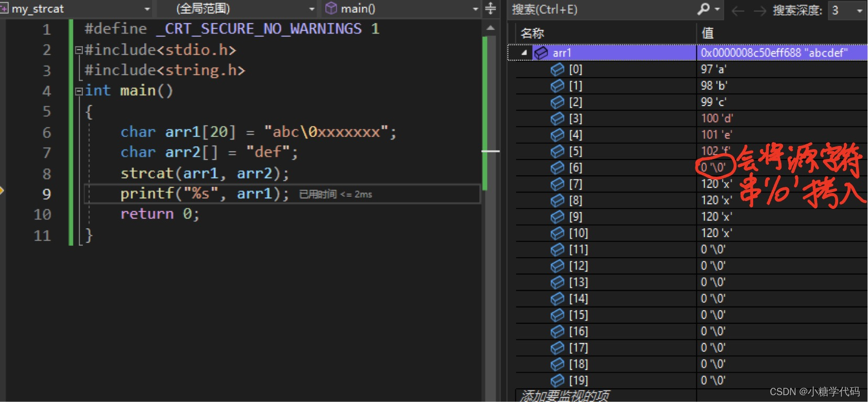The image size is (868, 402).
Task: Open the search options dropdown arrow beside the magnifier
Action: (x=717, y=9)
